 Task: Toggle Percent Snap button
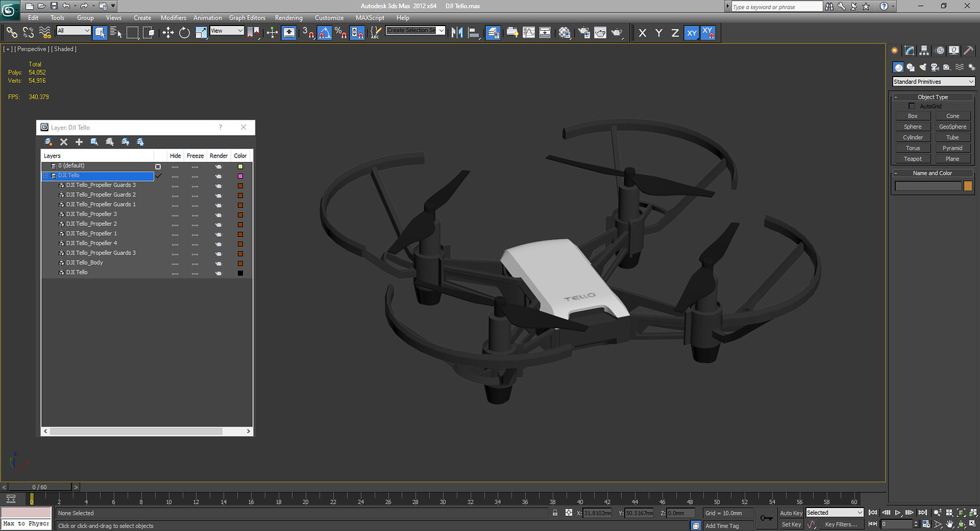point(340,32)
